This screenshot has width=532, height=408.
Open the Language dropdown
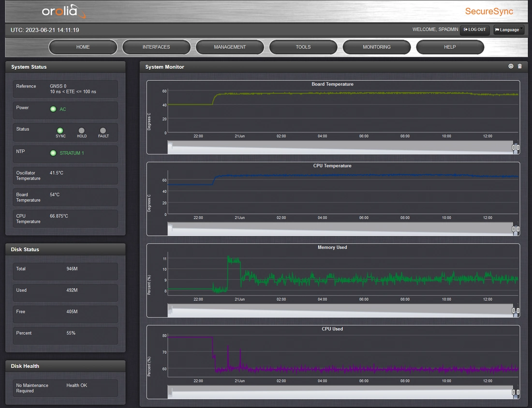(x=509, y=30)
